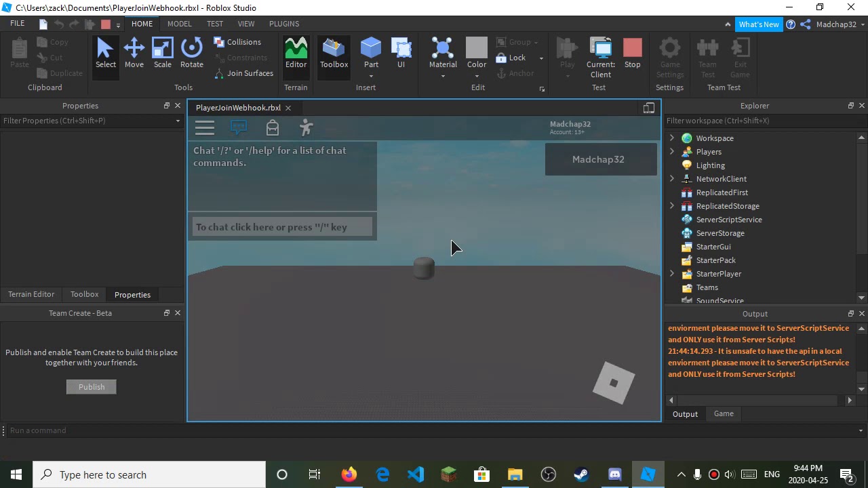Open Visual Studio Code from taskbar
Viewport: 868px width, 488px height.
click(416, 474)
